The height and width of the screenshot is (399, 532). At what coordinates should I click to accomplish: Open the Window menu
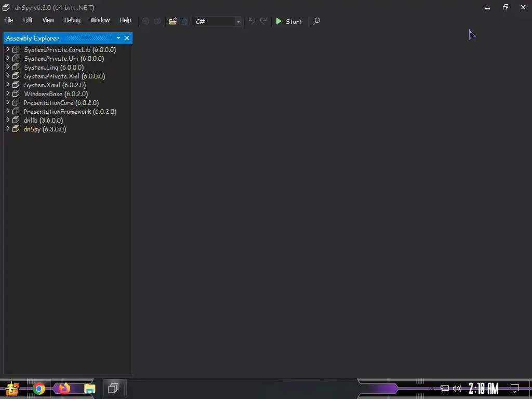tap(100, 20)
